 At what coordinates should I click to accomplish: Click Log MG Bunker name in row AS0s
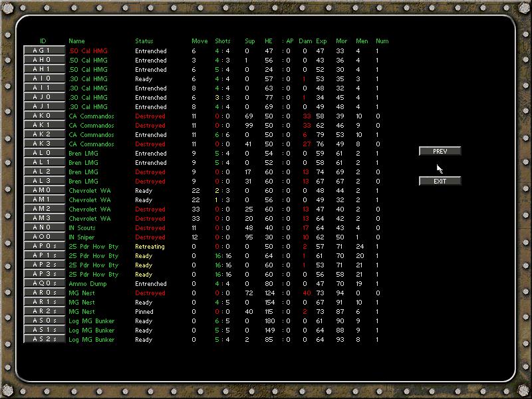point(92,321)
